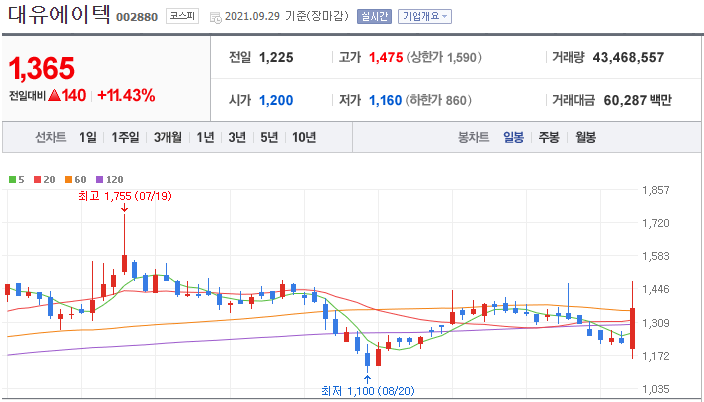Image resolution: width=704 pixels, height=402 pixels.
Task: Click the 하한가 860 text
Action: 439,100
